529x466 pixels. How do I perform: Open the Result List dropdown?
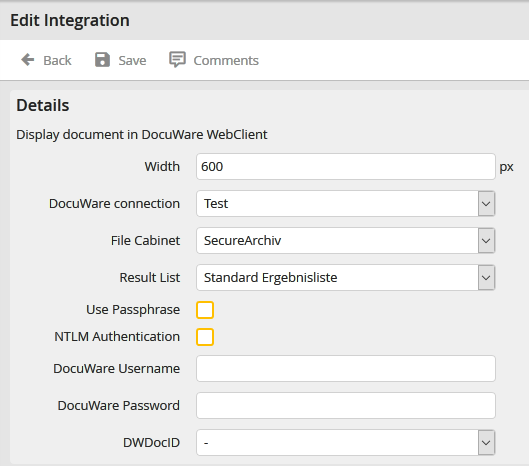coord(346,277)
